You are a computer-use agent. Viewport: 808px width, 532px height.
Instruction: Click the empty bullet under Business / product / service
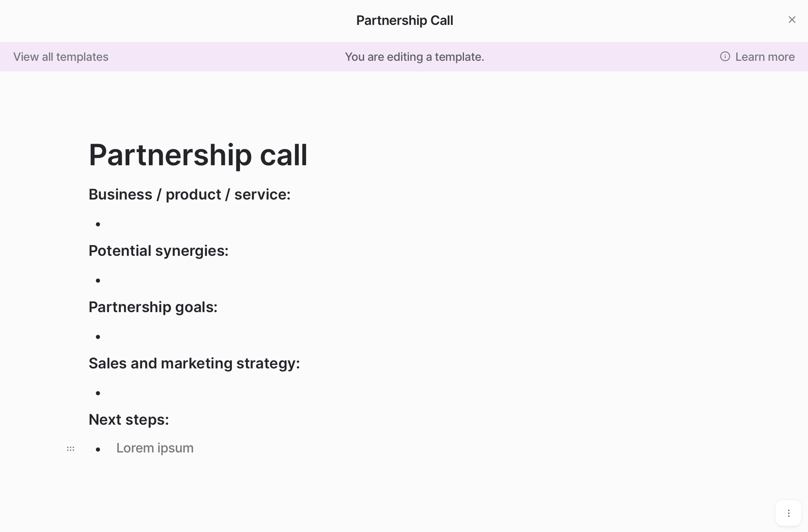136,224
